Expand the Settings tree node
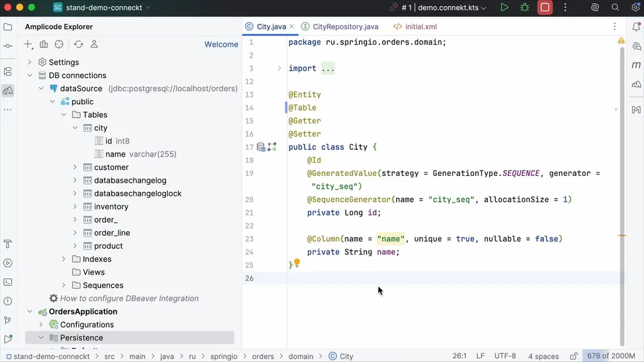Screen dimensions: 644x362 point(29,63)
